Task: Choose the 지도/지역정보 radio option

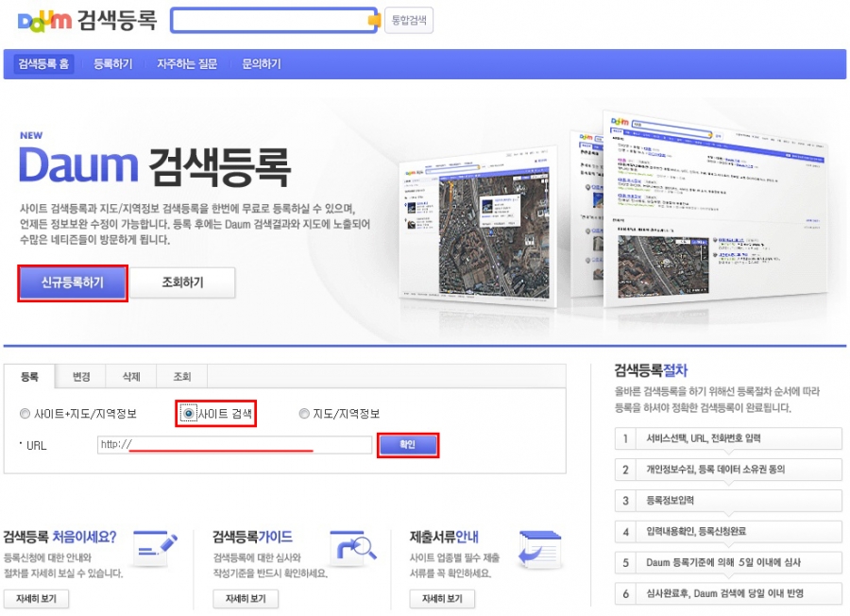Action: (x=304, y=414)
